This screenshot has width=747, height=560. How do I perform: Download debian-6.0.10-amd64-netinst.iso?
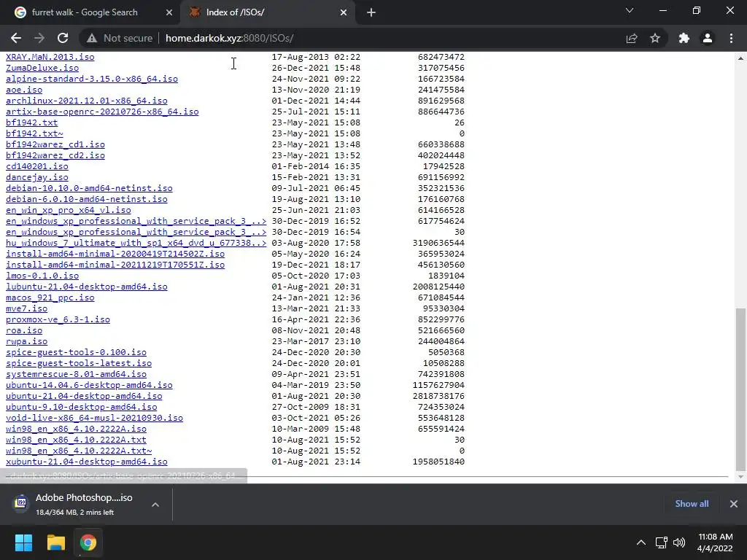pyautogui.click(x=87, y=199)
